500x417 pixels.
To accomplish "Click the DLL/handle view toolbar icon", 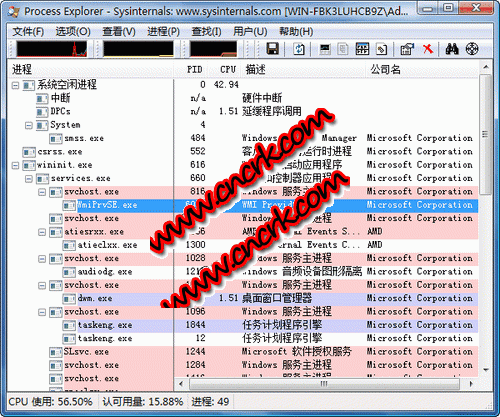I will pos(382,49).
